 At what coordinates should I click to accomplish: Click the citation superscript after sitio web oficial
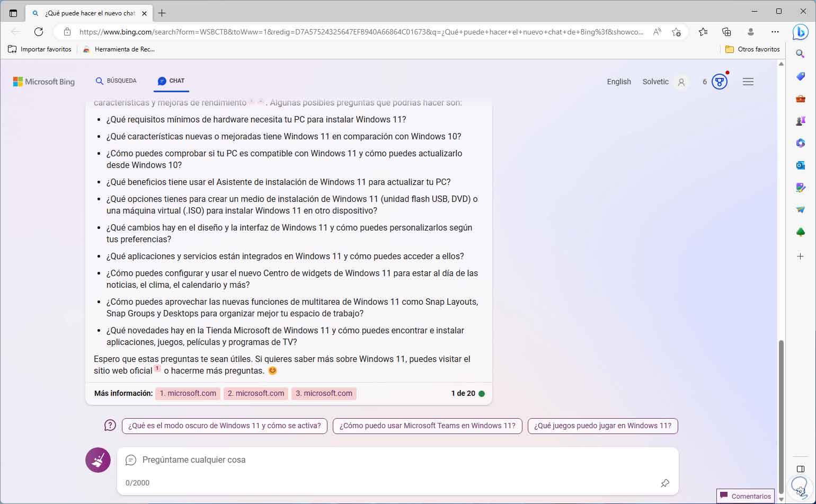(157, 368)
